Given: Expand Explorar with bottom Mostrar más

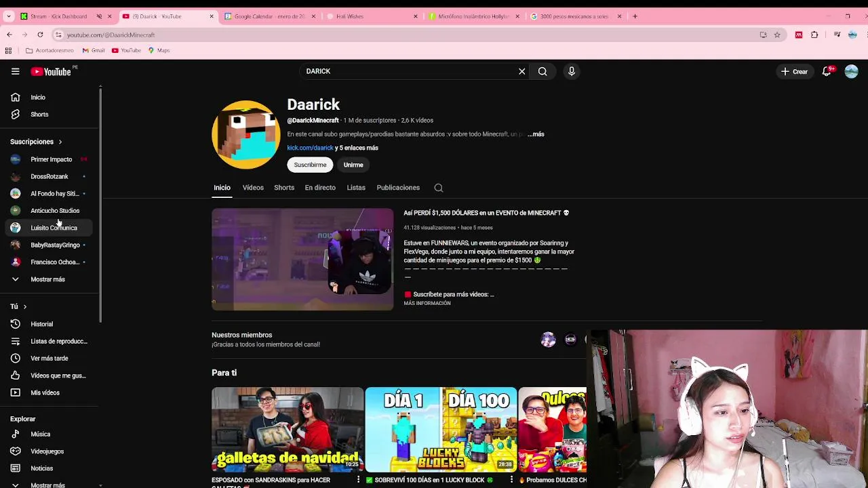Looking at the screenshot, I should (x=49, y=485).
